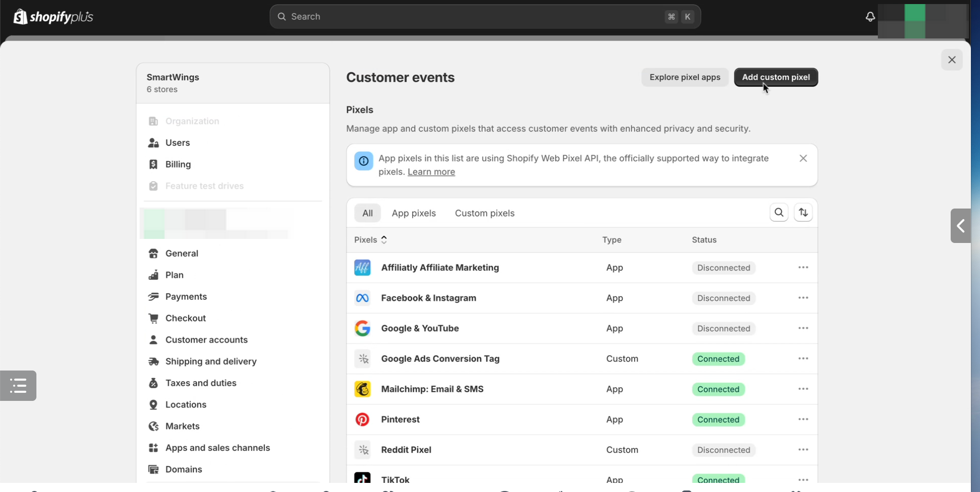Open more actions for TikTok row

click(x=803, y=479)
